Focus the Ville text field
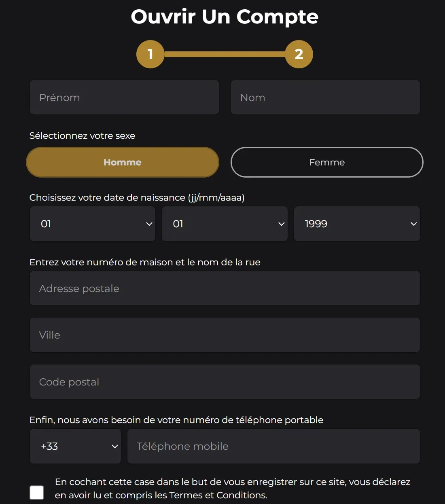The height and width of the screenshot is (504, 445). (x=225, y=335)
